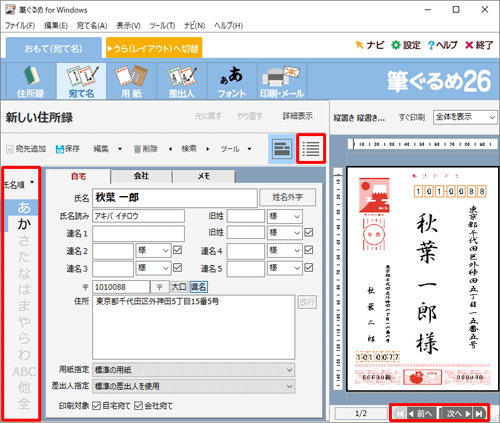Open the 差出人 sender tool
The image size is (500, 423).
pos(182,81)
